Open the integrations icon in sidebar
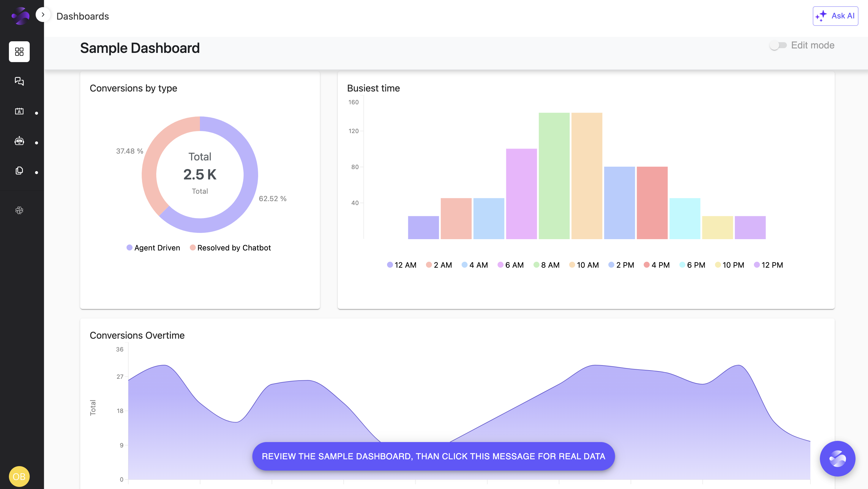 tap(19, 210)
